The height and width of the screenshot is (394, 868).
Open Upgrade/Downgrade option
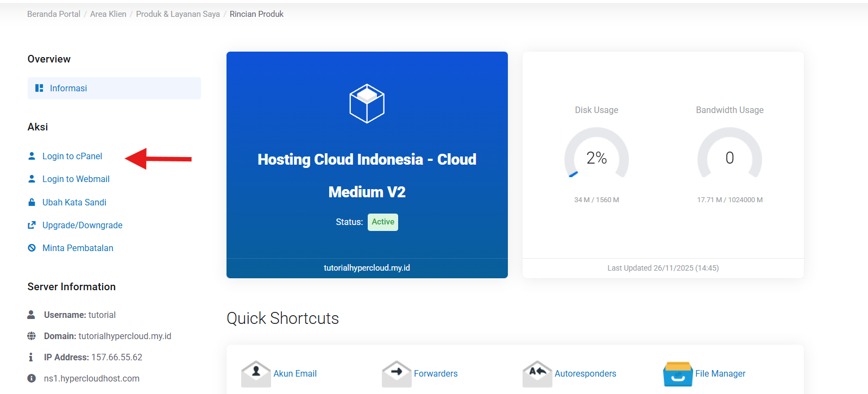[83, 225]
